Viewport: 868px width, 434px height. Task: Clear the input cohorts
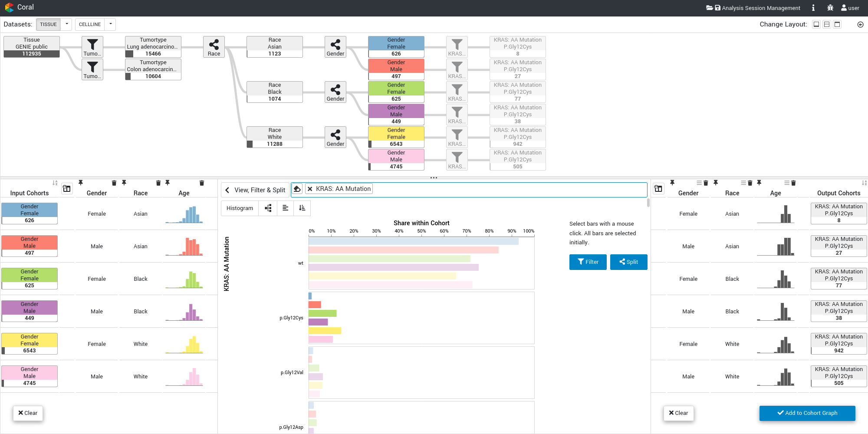28,413
